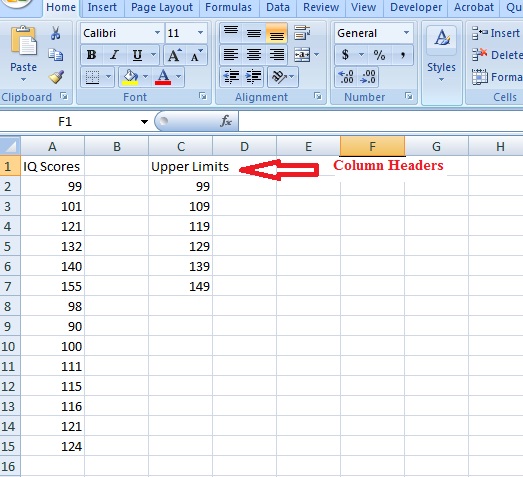Image resolution: width=523 pixels, height=477 pixels.
Task: Open Font dialog launcher
Action: (x=202, y=96)
